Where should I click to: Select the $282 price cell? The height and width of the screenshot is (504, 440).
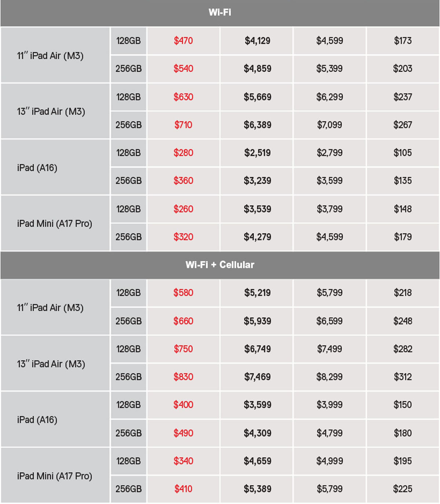(x=403, y=349)
